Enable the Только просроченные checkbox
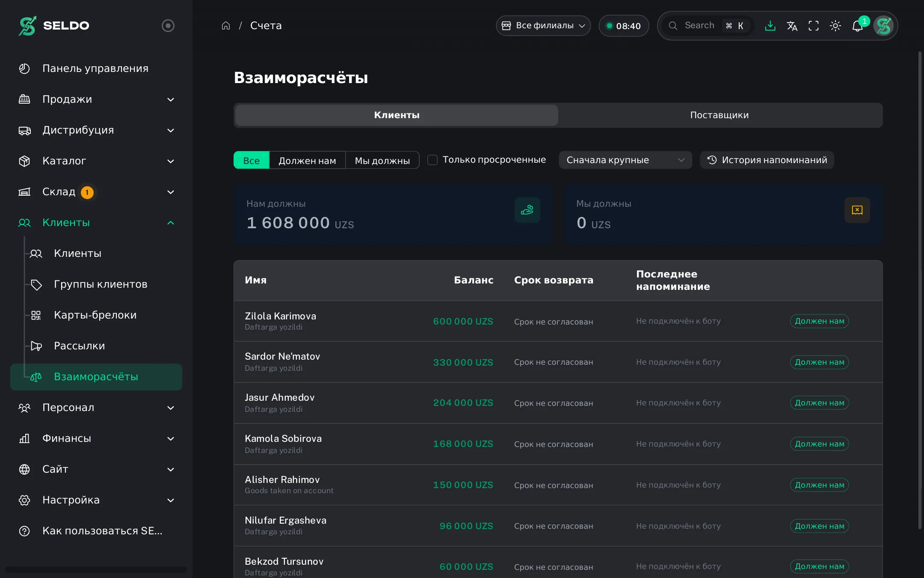924x578 pixels. pos(432,160)
